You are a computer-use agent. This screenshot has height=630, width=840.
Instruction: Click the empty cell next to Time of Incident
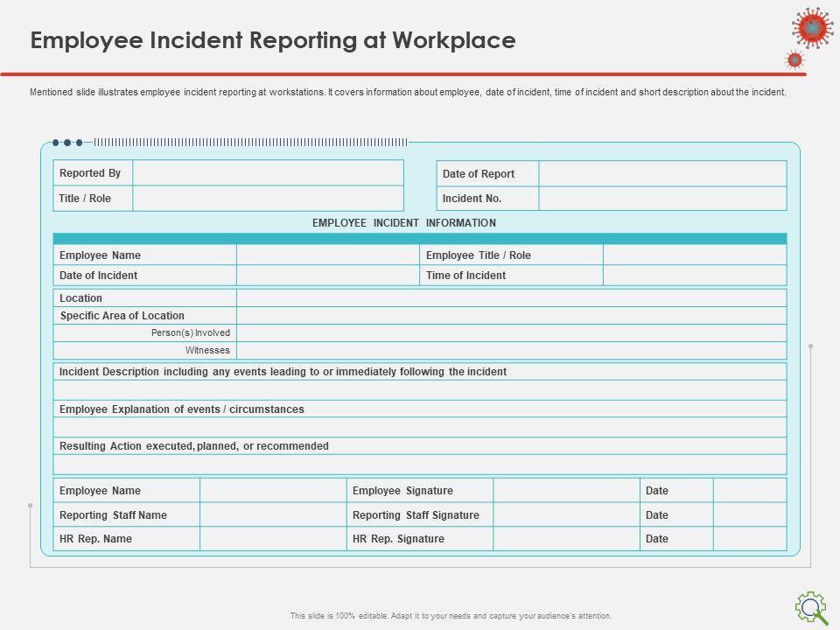[x=695, y=276]
